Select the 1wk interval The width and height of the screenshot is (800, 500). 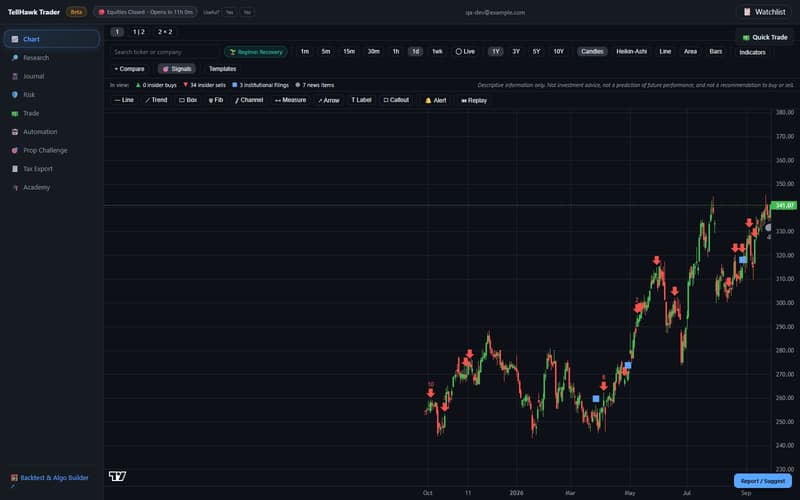pyautogui.click(x=437, y=52)
